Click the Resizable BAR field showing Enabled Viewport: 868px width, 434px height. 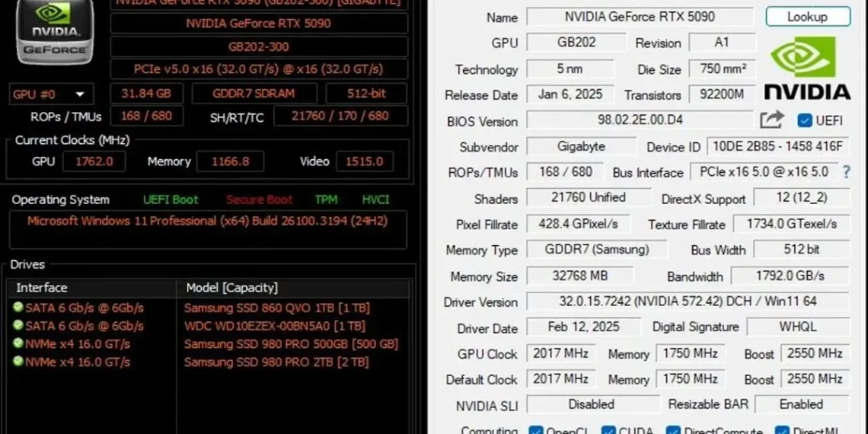802,404
